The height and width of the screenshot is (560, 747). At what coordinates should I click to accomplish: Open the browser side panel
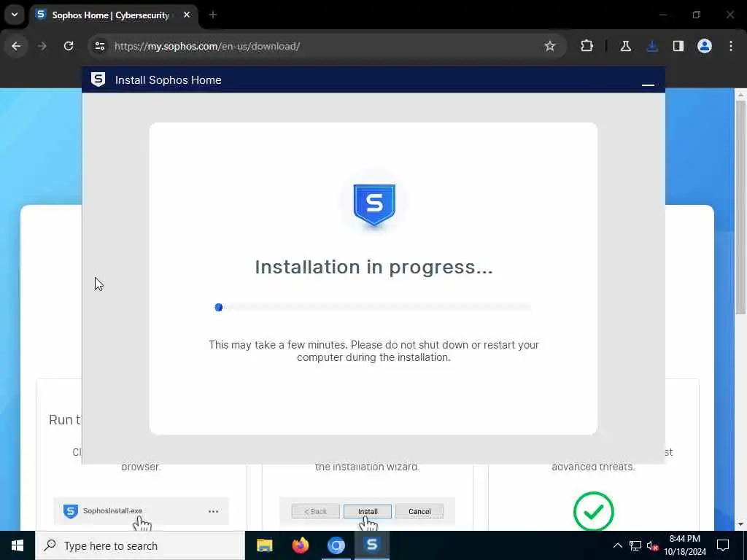click(x=678, y=46)
